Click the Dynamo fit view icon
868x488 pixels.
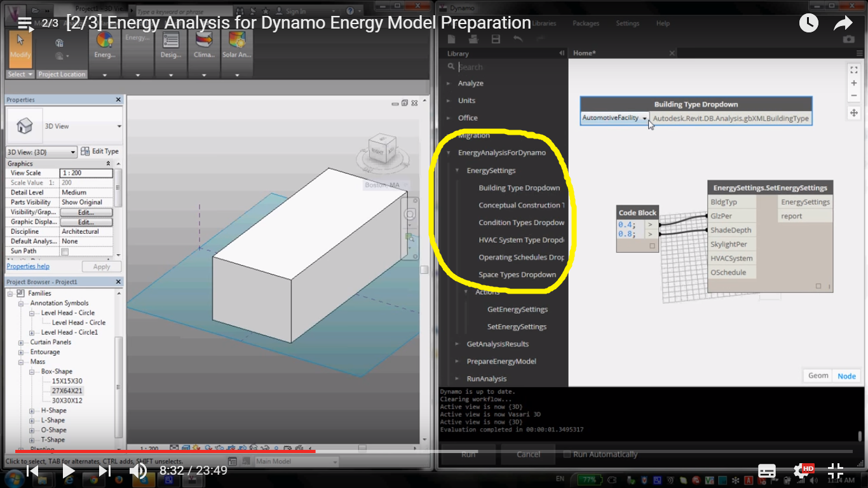point(853,70)
